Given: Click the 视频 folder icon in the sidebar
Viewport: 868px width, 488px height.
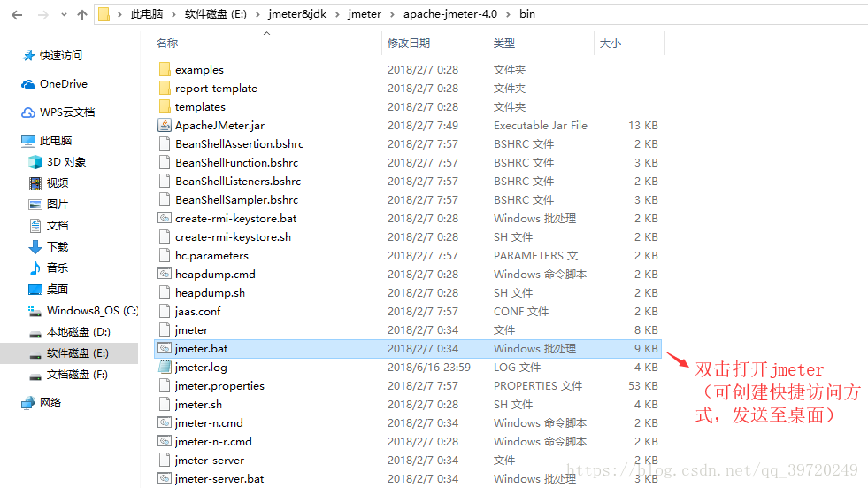Looking at the screenshot, I should [x=35, y=182].
